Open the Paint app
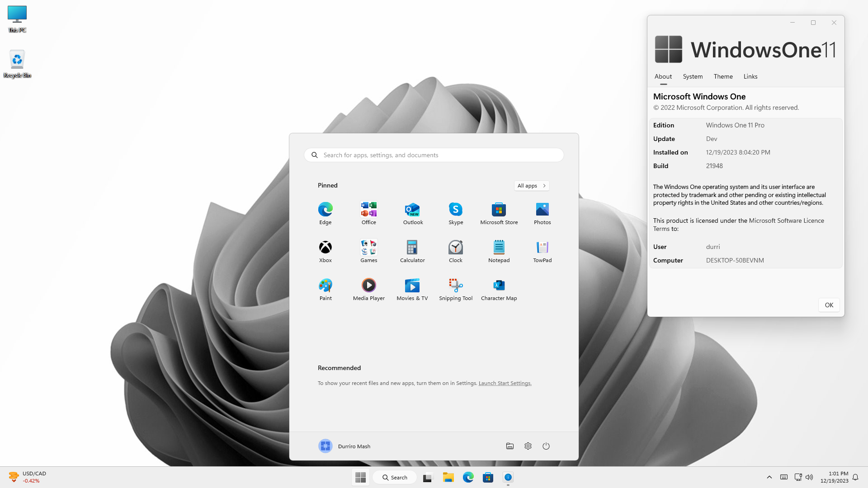This screenshot has height=488, width=868. pyautogui.click(x=325, y=289)
